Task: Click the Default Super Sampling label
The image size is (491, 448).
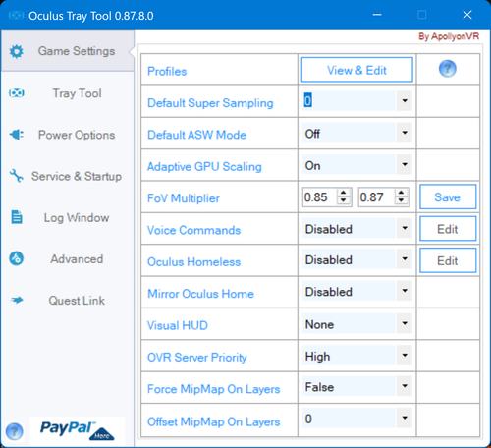Action: pyautogui.click(x=210, y=103)
